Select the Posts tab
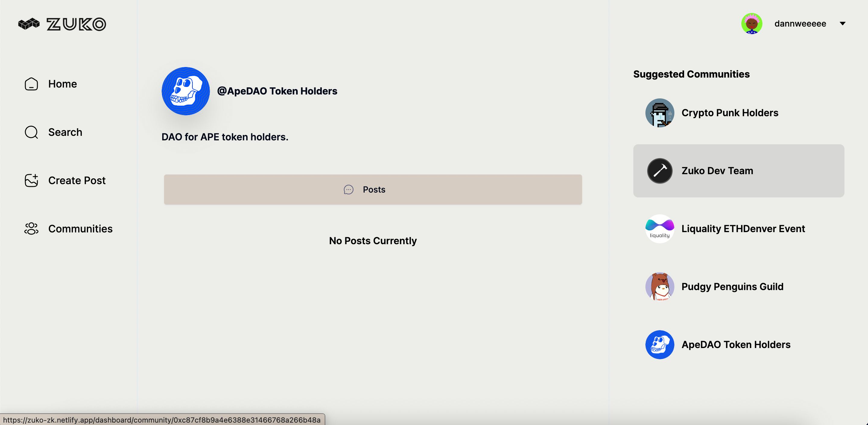Viewport: 868px width, 425px height. [373, 190]
